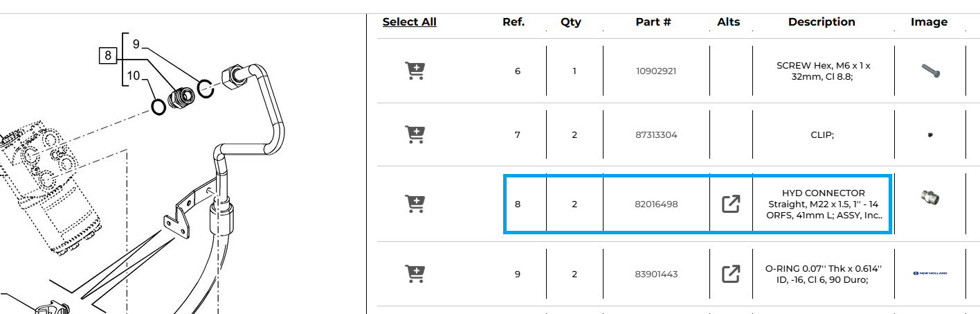Click boxed reference 8 in the diagram
Image resolution: width=980 pixels, height=314 pixels.
(107, 55)
